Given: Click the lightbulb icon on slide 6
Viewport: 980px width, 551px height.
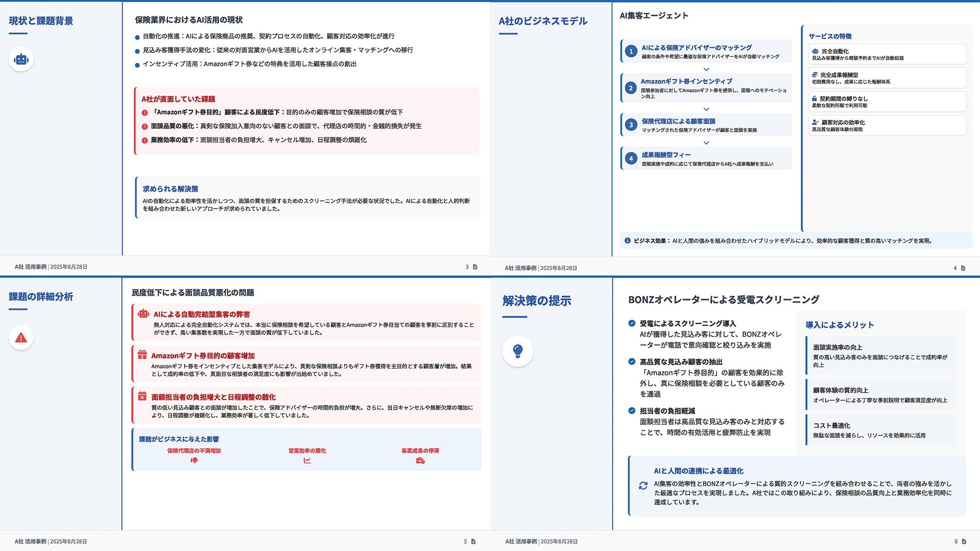Looking at the screenshot, I should [x=518, y=351].
